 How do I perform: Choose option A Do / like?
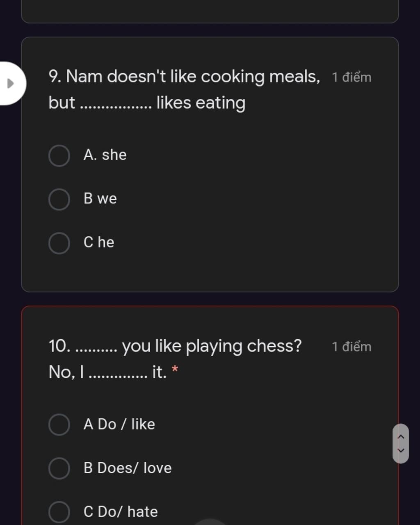pyautogui.click(x=59, y=425)
